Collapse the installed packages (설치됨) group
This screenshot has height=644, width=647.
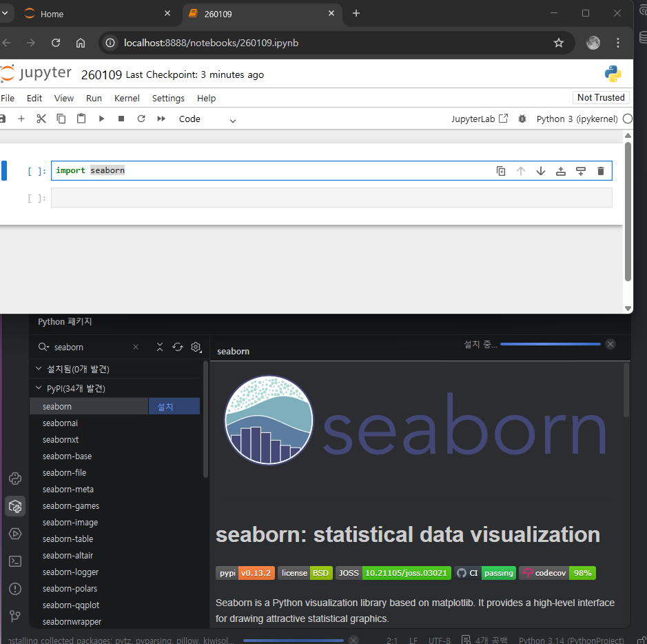click(39, 369)
